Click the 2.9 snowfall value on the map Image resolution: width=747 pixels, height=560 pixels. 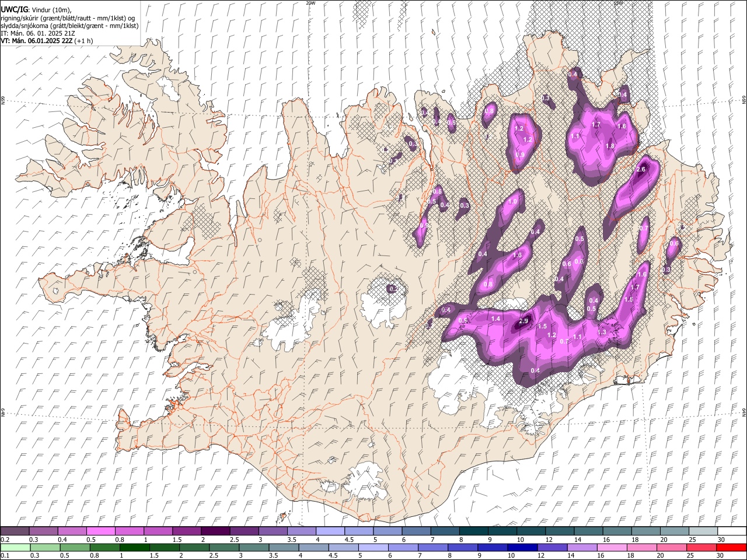tap(523, 321)
